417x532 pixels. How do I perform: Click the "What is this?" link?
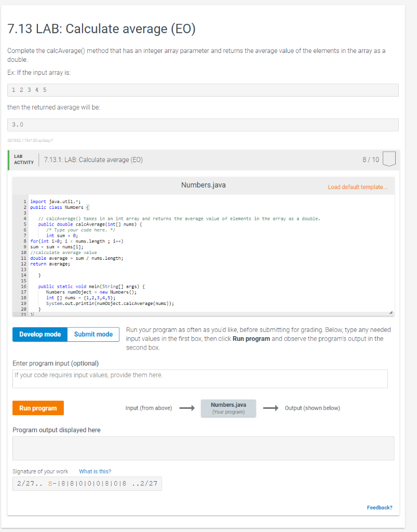tap(95, 471)
